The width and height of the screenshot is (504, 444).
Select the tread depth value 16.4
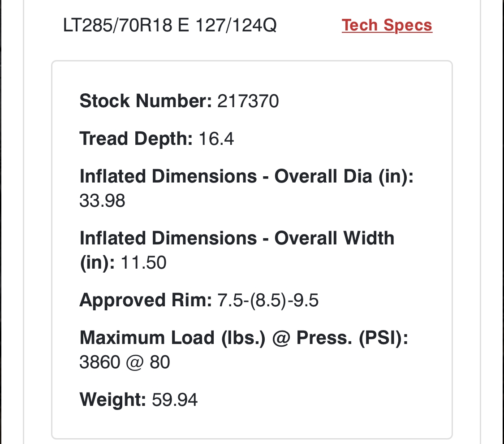coord(216,139)
